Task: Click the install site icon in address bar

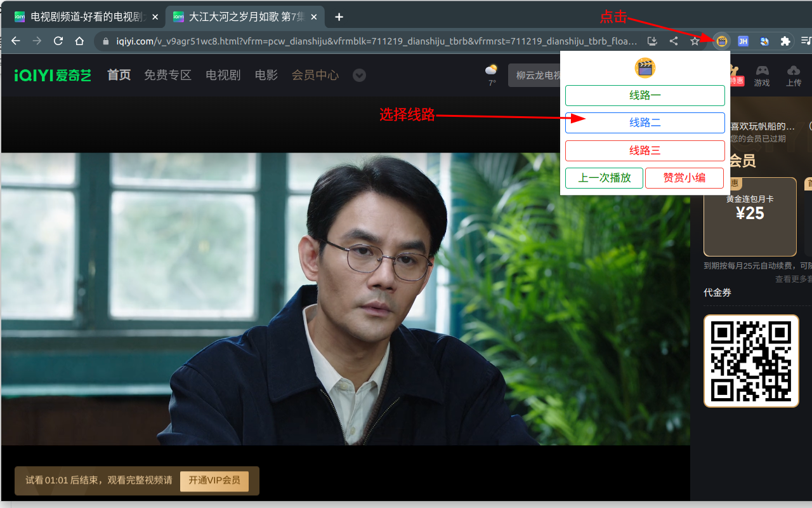Action: point(652,41)
